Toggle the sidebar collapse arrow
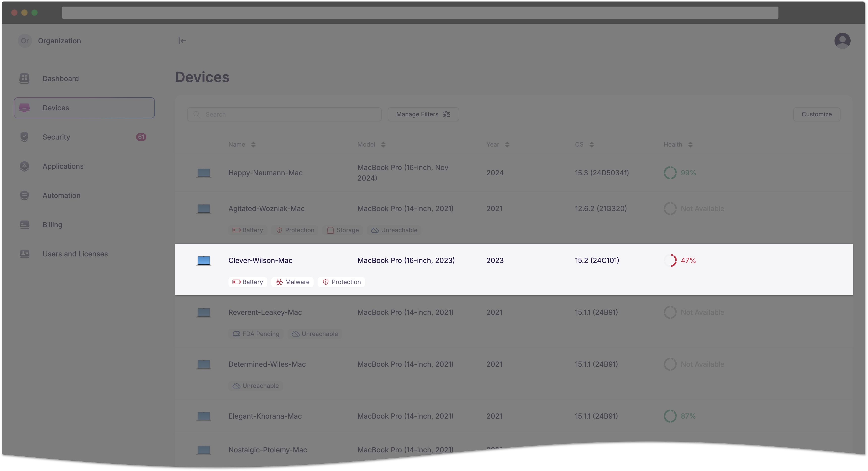This screenshot has width=868, height=471. [182, 41]
